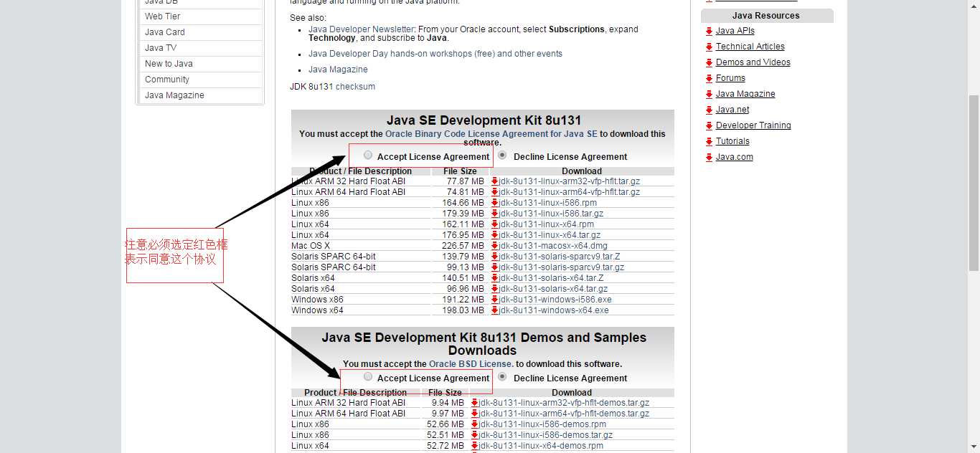Open the Oracle BSD License link
The image size is (980, 453).
[470, 364]
